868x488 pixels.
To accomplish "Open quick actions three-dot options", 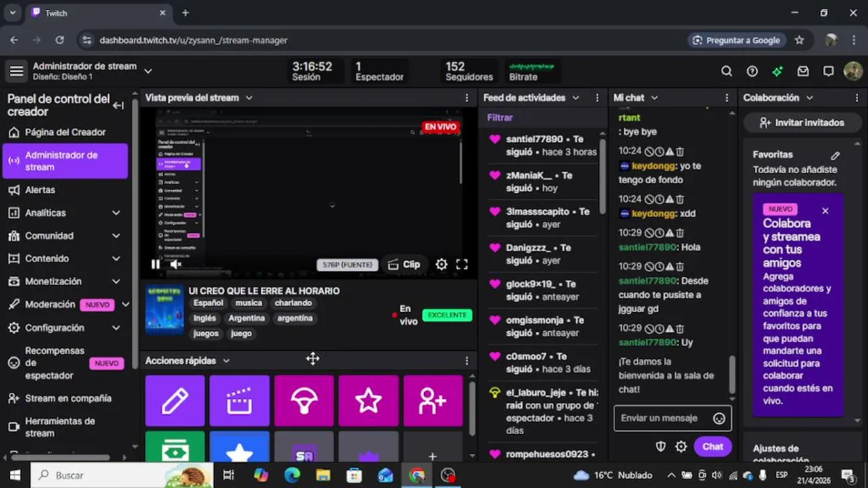I will click(467, 361).
